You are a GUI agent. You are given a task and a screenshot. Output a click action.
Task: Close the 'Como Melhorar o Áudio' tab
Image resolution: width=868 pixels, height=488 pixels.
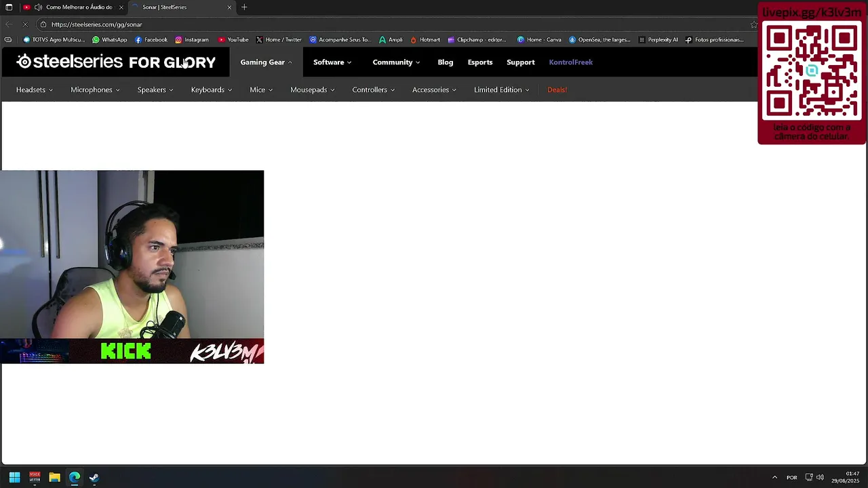tap(121, 7)
